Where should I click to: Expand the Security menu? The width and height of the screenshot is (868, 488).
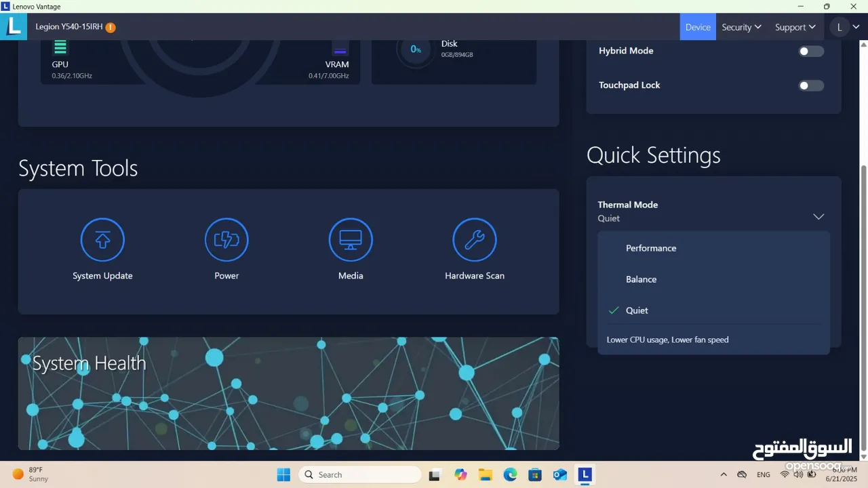tap(741, 27)
